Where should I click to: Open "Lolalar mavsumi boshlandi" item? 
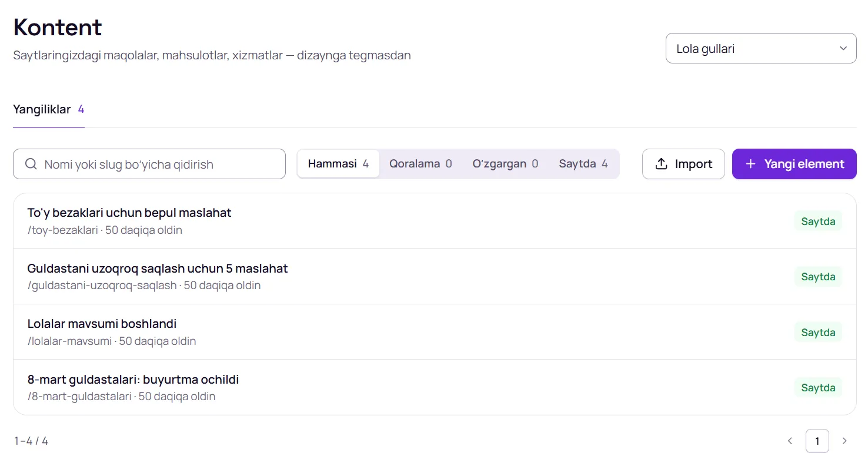(435, 332)
